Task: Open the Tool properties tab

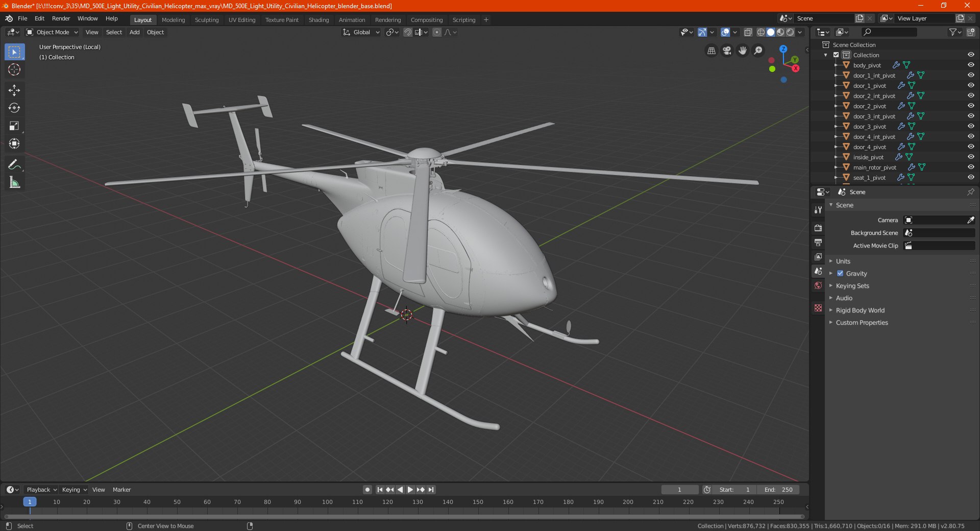Action: coord(818,210)
